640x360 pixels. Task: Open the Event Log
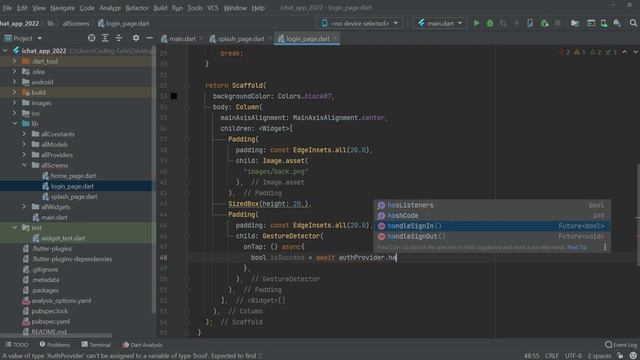[x=620, y=345]
